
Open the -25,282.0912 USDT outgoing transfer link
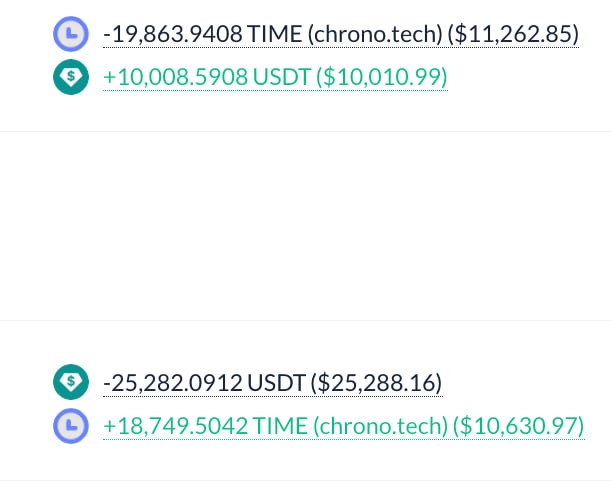(x=273, y=383)
